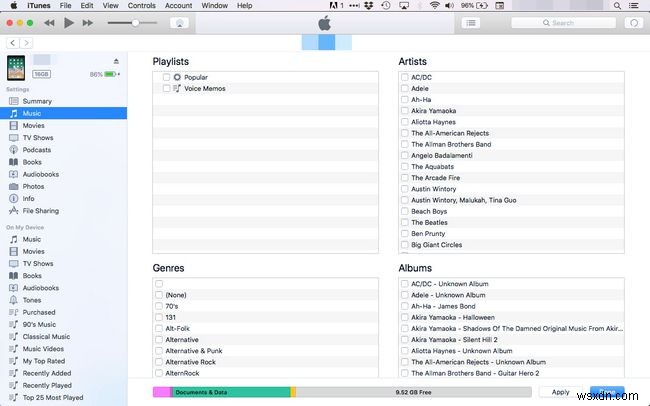Viewport: 650px width, 406px height.
Task: Check the Beach Boys artist checkbox
Action: coord(404,212)
